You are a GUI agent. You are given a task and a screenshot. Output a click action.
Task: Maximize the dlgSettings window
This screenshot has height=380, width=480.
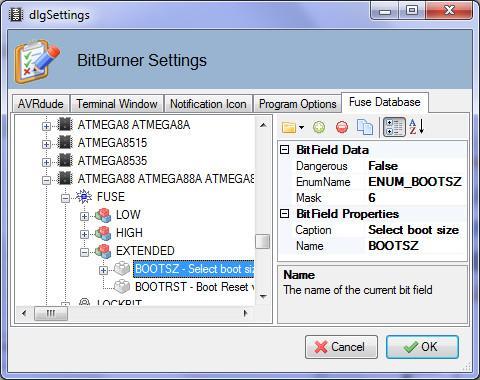412,11
